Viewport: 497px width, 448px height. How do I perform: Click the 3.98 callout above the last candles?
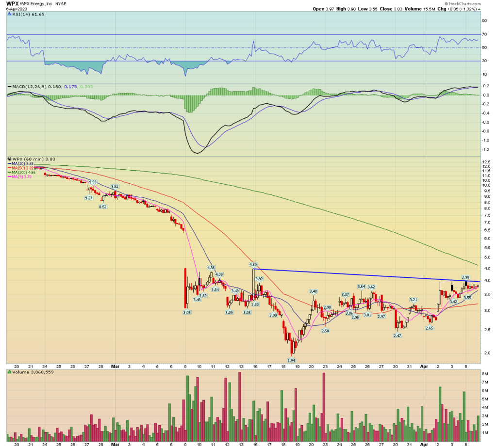pyautogui.click(x=465, y=277)
